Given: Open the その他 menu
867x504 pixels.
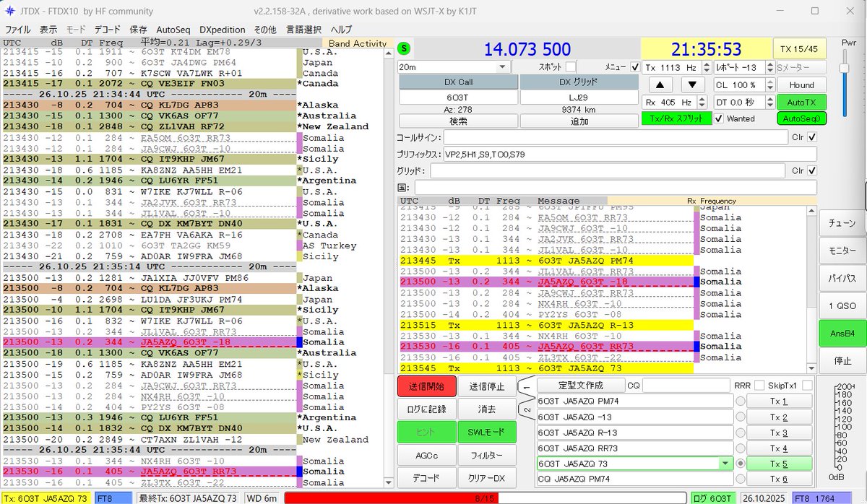Looking at the screenshot, I should pos(264,30).
